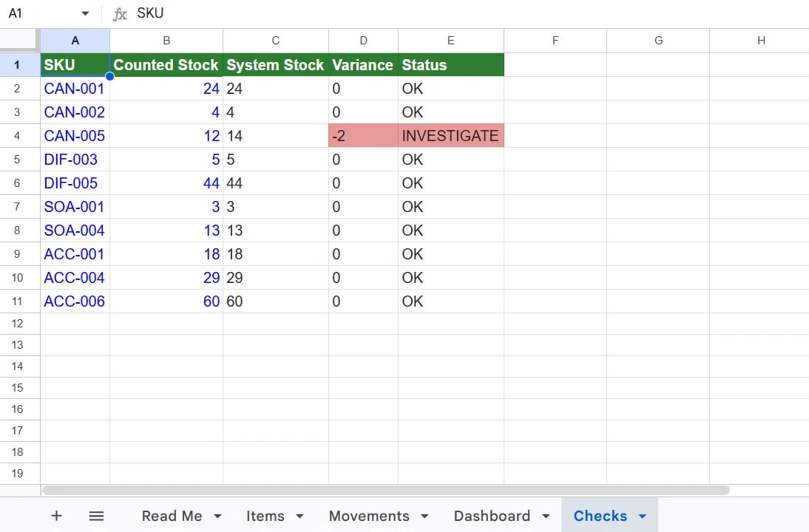This screenshot has width=809, height=532.
Task: Click the red -2 variance cell
Action: tap(363, 135)
